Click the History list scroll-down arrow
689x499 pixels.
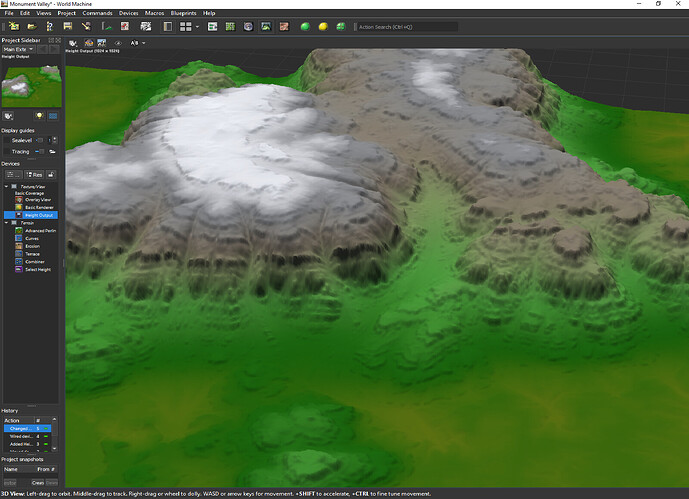[x=54, y=448]
